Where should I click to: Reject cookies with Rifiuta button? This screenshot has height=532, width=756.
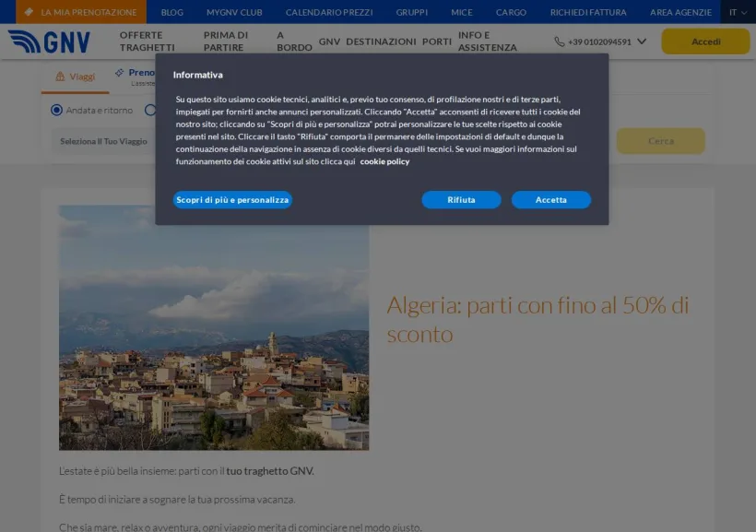point(461,200)
